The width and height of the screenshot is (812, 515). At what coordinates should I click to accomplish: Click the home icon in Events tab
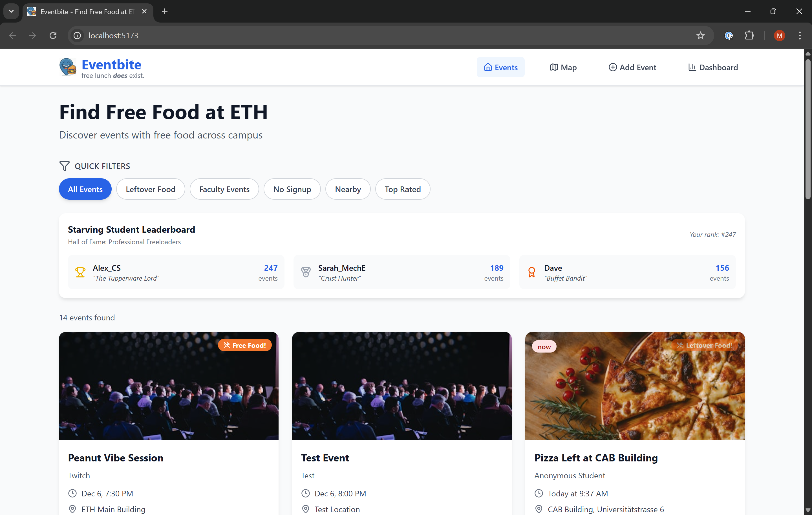coord(487,67)
